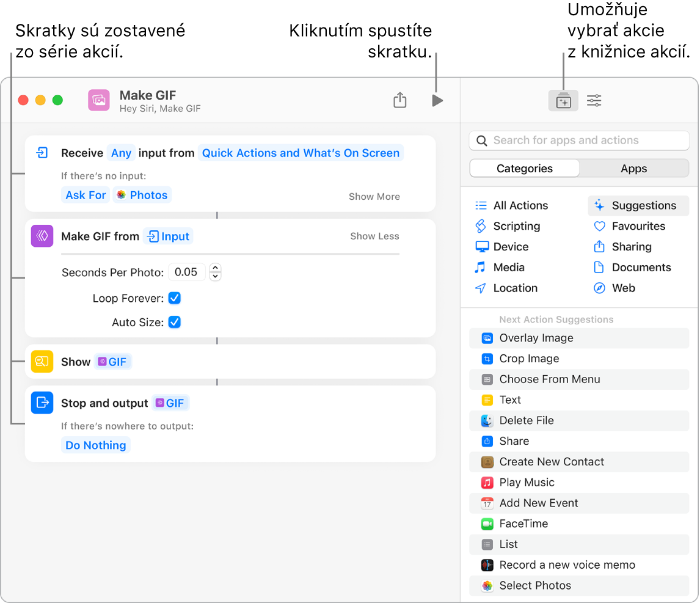Add the Delete File suggested action
This screenshot has height=603, width=700.
tap(579, 420)
